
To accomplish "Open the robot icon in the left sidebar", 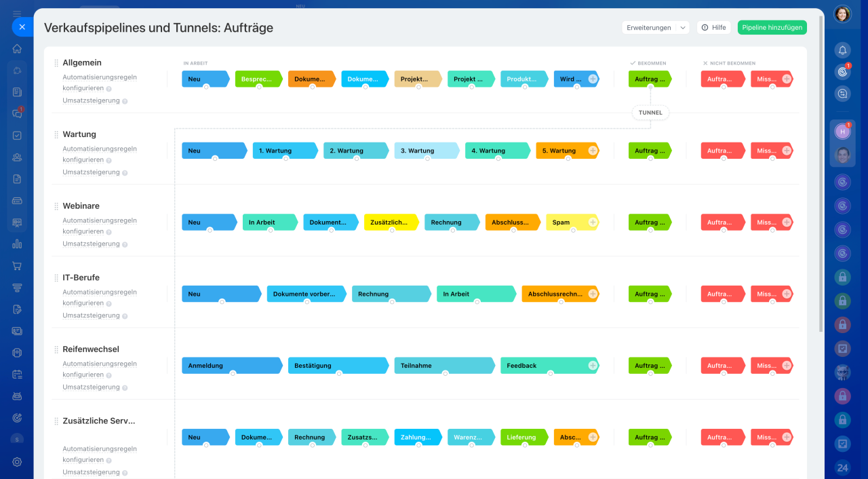I will pyautogui.click(x=17, y=396).
